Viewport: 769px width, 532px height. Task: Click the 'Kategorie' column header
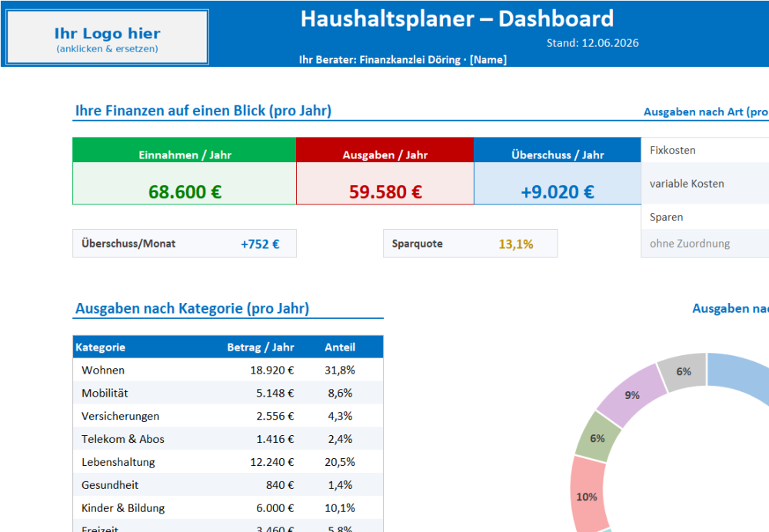(x=100, y=347)
